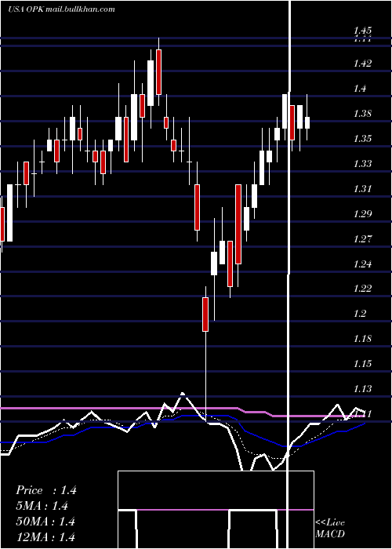
Task: Click the '50MA : 1.4' readout
Action: [x=45, y=521]
